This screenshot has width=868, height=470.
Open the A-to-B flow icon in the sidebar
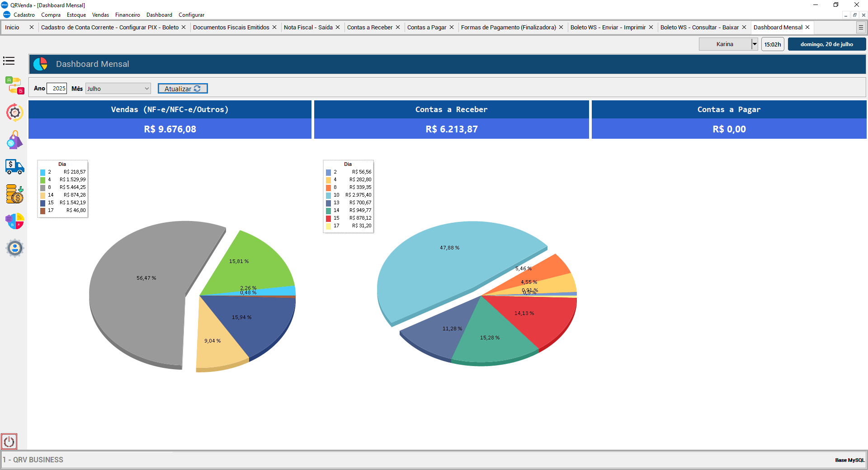[14, 85]
